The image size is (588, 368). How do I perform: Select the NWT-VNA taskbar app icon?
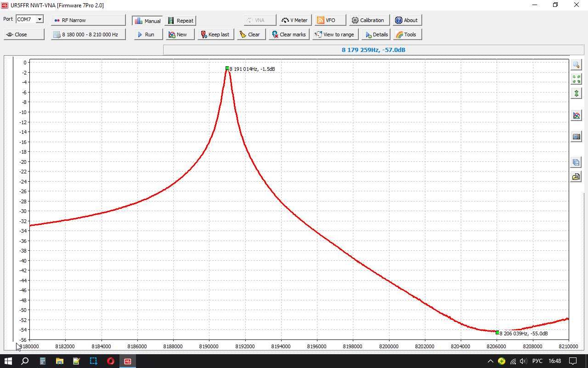point(127,361)
